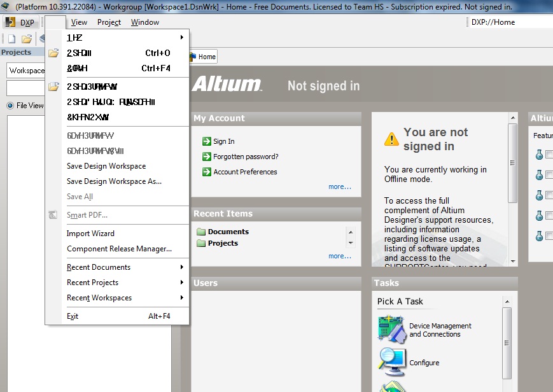Click empty field below Workspace box
This screenshot has height=392, width=553.
(x=25, y=88)
